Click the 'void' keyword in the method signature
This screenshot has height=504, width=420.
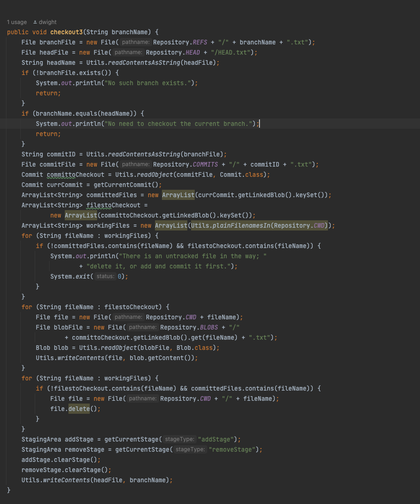39,32
